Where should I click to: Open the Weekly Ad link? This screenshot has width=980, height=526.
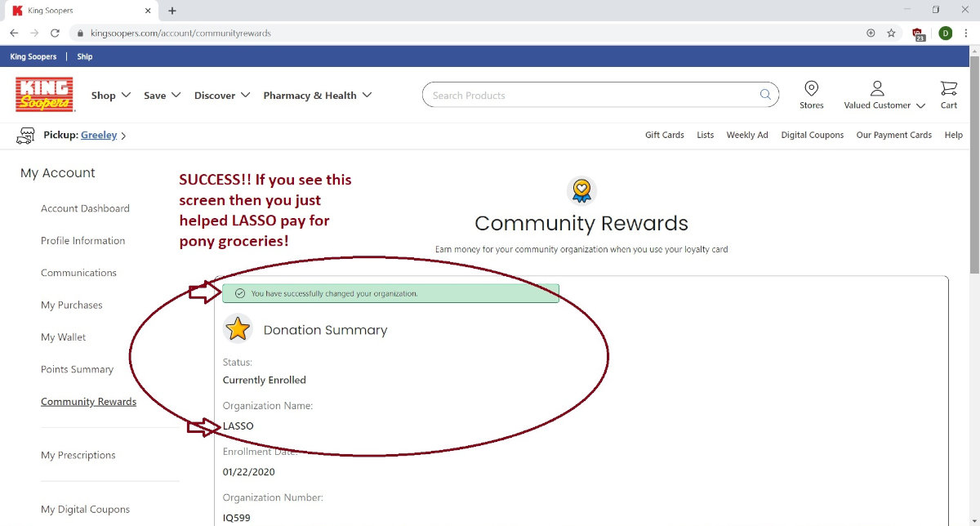(x=747, y=136)
